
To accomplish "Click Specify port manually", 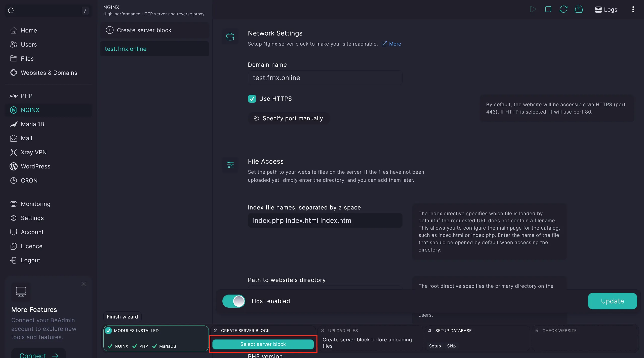I will pyautogui.click(x=288, y=118).
